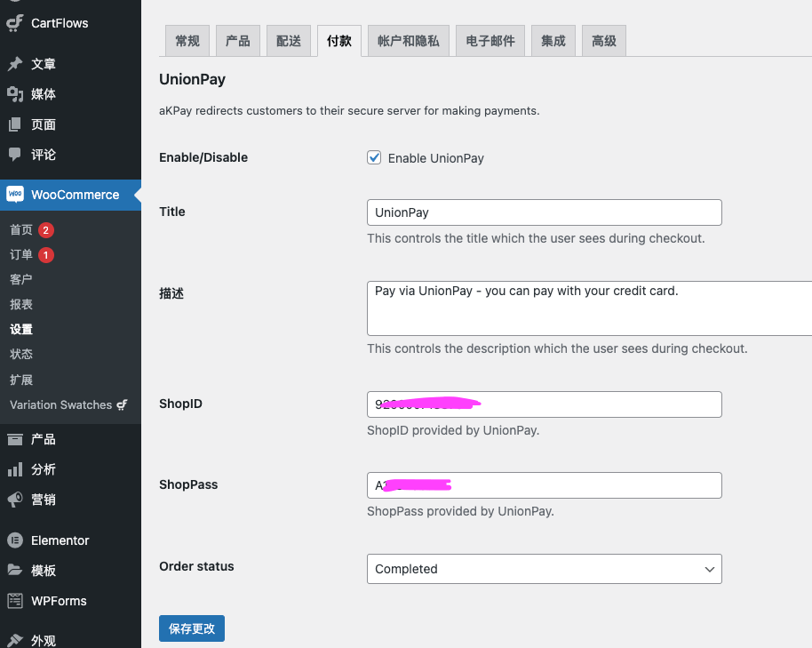Switch to the 常规 tab
Image resolution: width=812 pixels, height=648 pixels.
click(x=187, y=41)
